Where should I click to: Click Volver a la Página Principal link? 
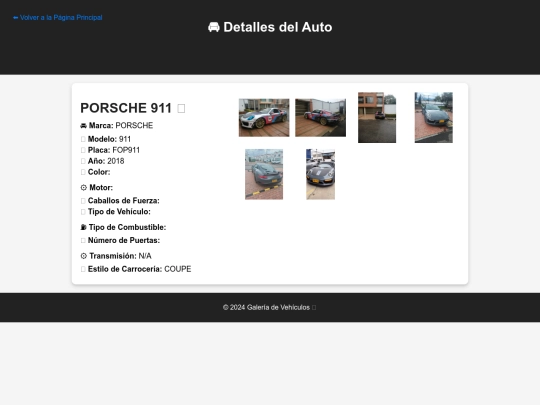[58, 18]
